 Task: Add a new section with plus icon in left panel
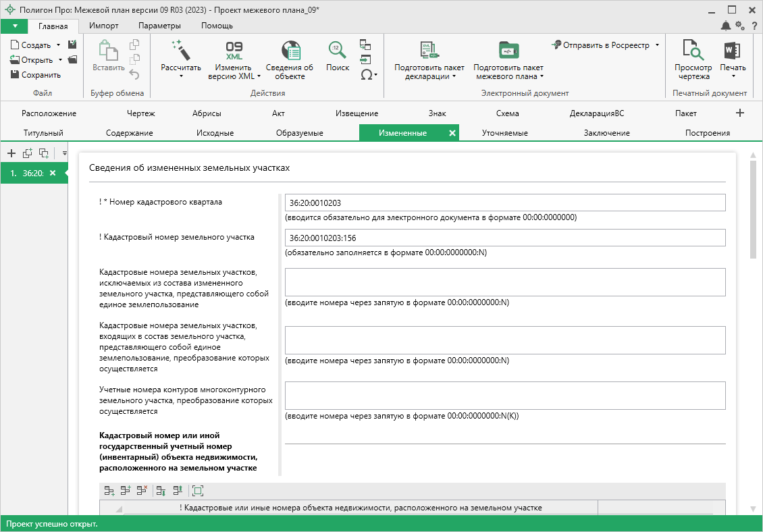click(x=11, y=153)
